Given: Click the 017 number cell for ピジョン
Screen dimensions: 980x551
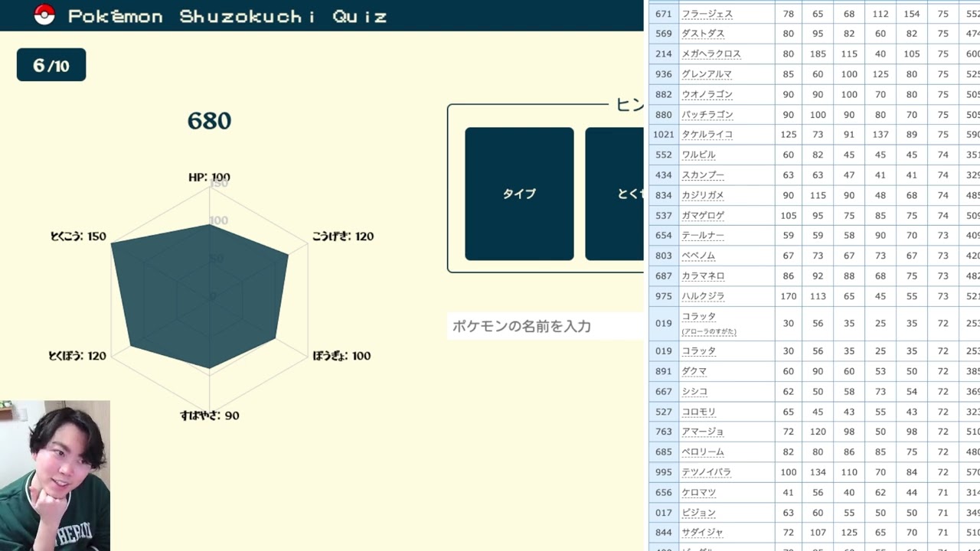Looking at the screenshot, I should click(663, 513).
